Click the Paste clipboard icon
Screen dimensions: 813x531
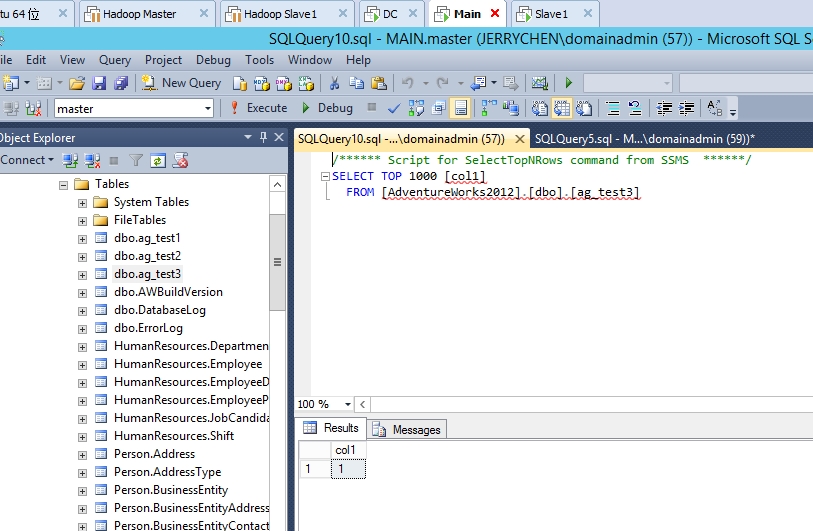[379, 83]
